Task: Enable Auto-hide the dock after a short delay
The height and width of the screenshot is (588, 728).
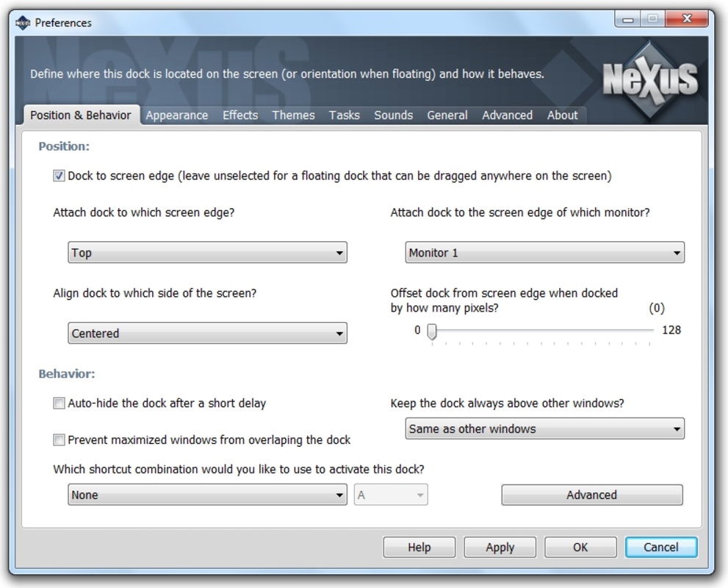Action: 59,403
